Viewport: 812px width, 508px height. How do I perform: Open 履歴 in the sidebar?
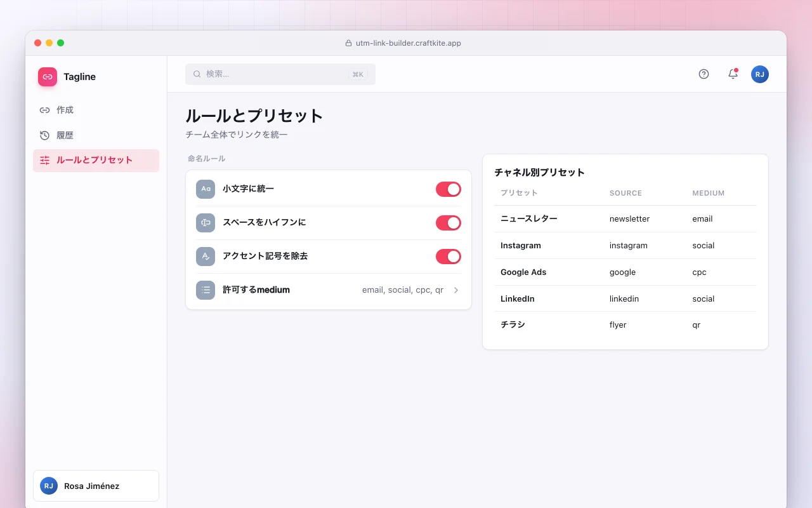[x=96, y=135]
